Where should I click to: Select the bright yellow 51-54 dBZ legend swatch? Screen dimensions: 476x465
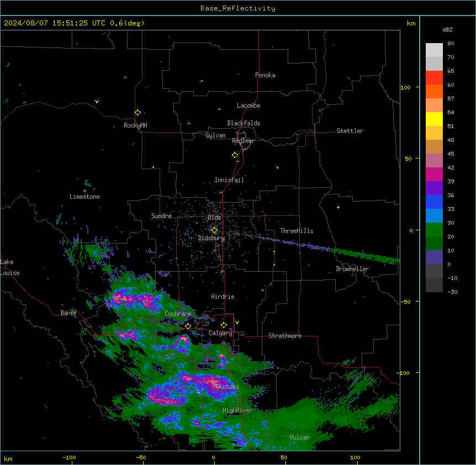pyautogui.click(x=434, y=119)
